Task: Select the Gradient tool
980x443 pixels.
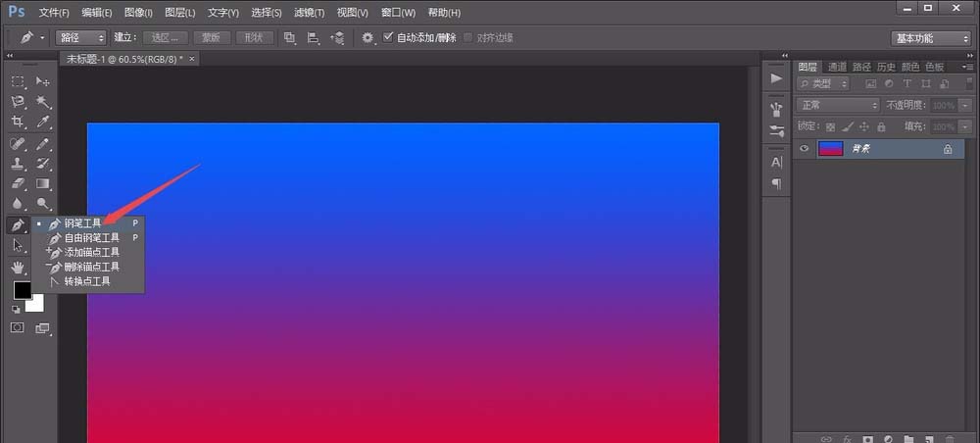Action: 42,183
